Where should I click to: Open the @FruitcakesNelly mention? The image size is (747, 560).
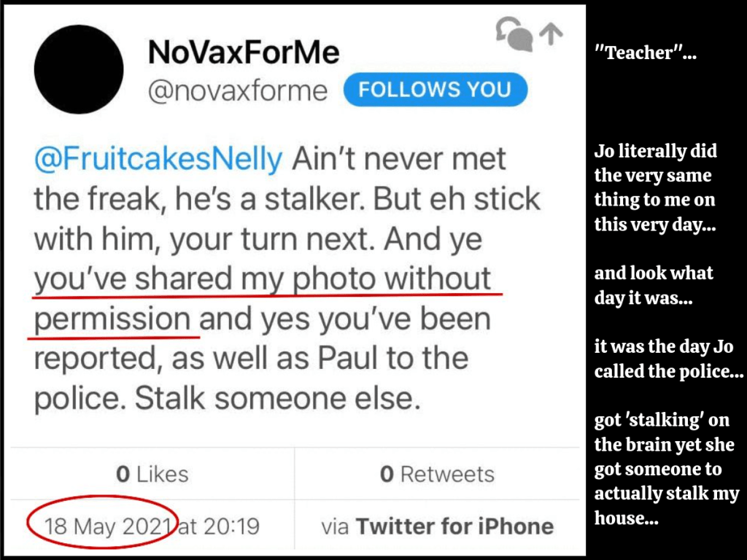click(x=158, y=160)
